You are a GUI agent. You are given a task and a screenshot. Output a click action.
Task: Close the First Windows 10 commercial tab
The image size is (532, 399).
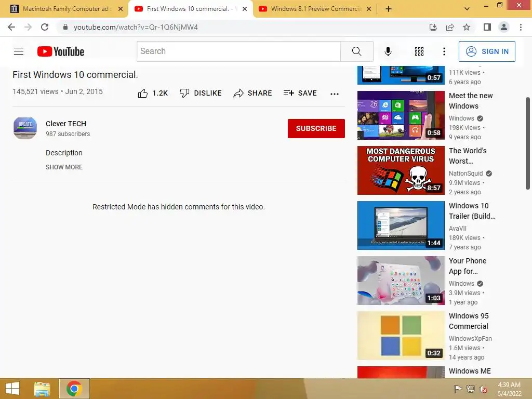tap(245, 9)
